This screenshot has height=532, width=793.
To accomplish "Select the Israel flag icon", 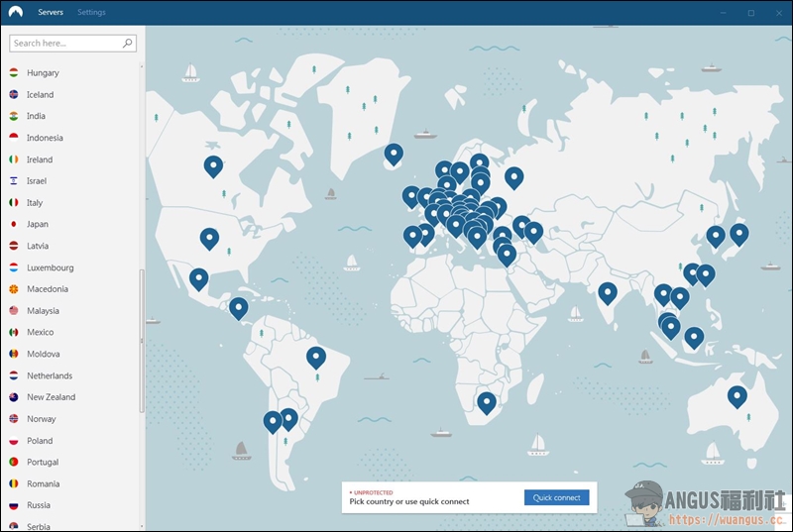I will (x=14, y=181).
